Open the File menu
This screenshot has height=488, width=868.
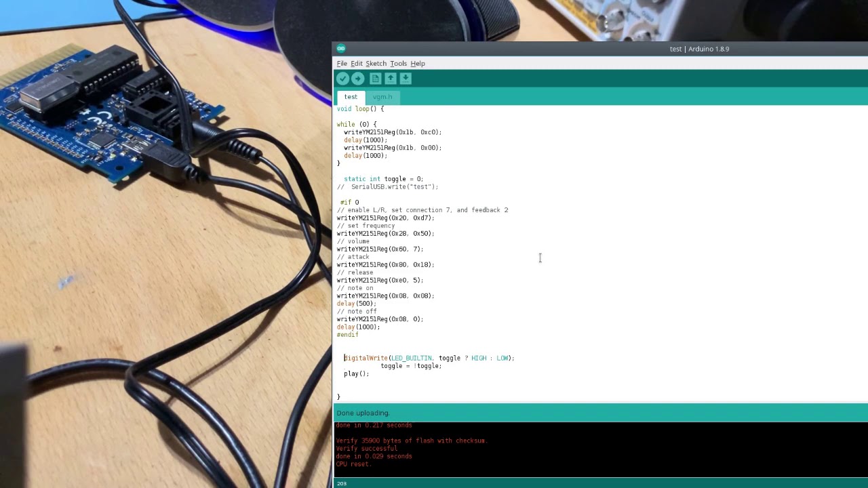tap(342, 64)
